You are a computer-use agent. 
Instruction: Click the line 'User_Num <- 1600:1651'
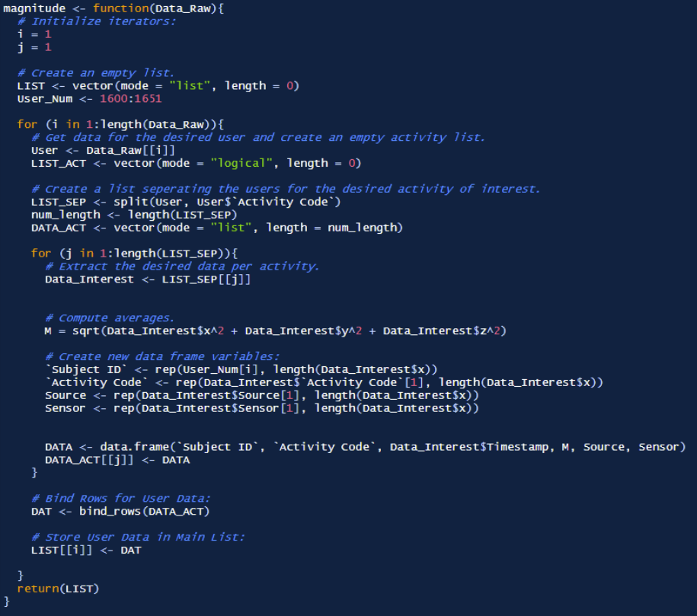tap(89, 99)
